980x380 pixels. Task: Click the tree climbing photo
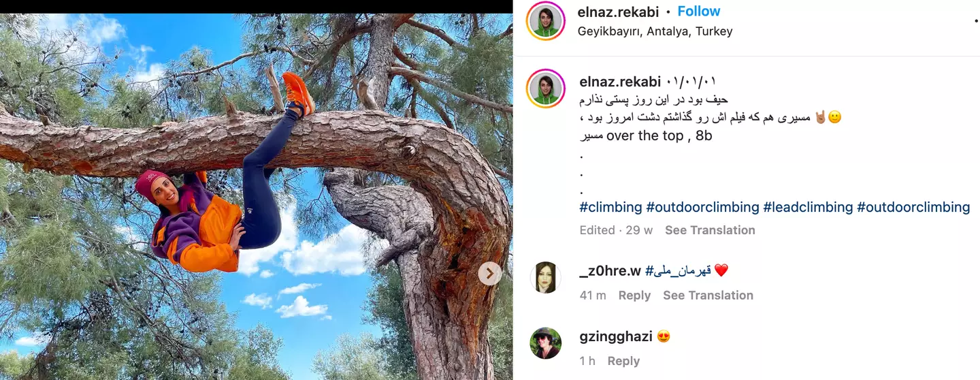click(256, 197)
